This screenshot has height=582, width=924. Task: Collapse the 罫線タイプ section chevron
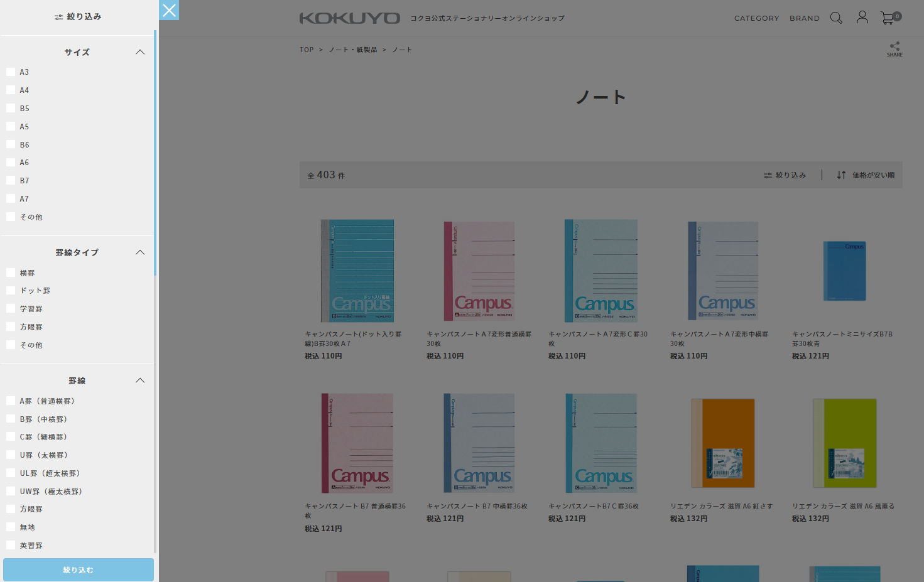(140, 252)
